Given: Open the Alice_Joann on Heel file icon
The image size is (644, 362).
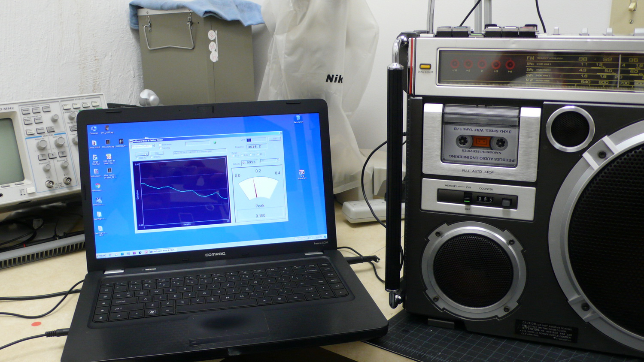Looking at the screenshot, I should point(109,172).
